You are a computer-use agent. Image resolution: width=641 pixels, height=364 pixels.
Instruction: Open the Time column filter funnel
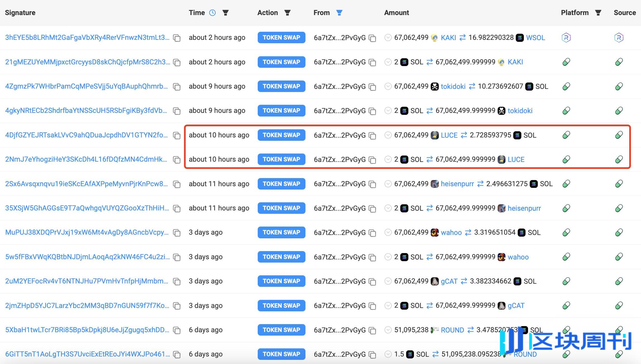(226, 13)
